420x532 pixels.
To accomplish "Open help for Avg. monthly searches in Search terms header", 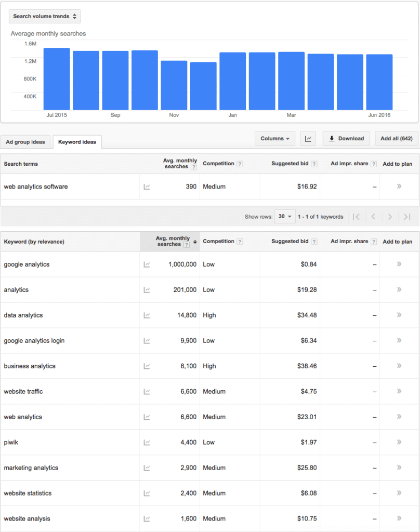I will [x=193, y=167].
